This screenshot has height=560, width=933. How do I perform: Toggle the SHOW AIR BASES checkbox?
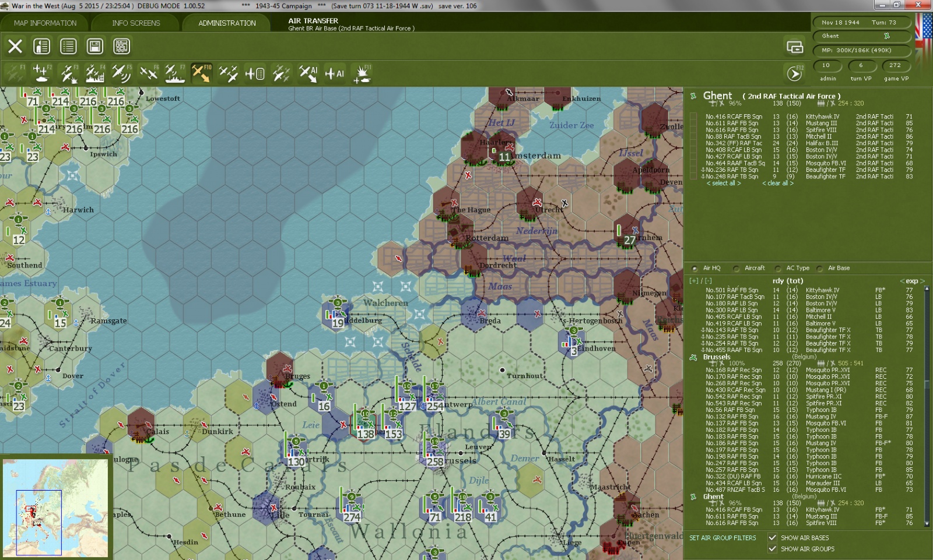(x=773, y=538)
